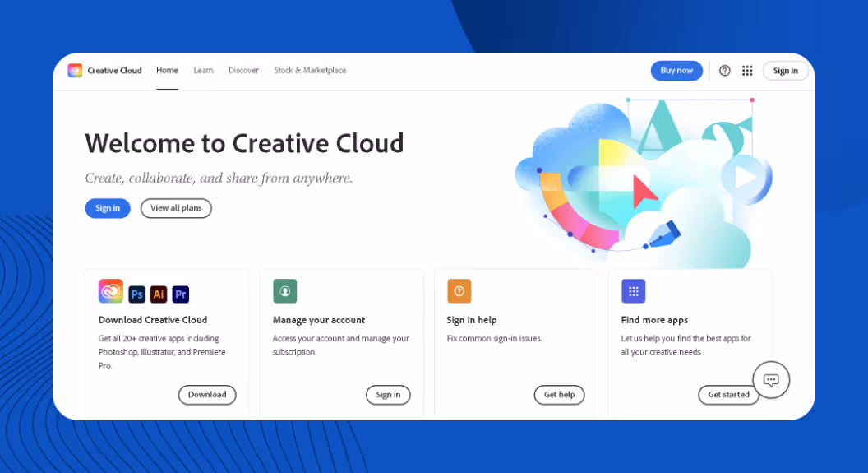Click blue Sign in button under welcome heading
868x473 pixels.
point(108,208)
